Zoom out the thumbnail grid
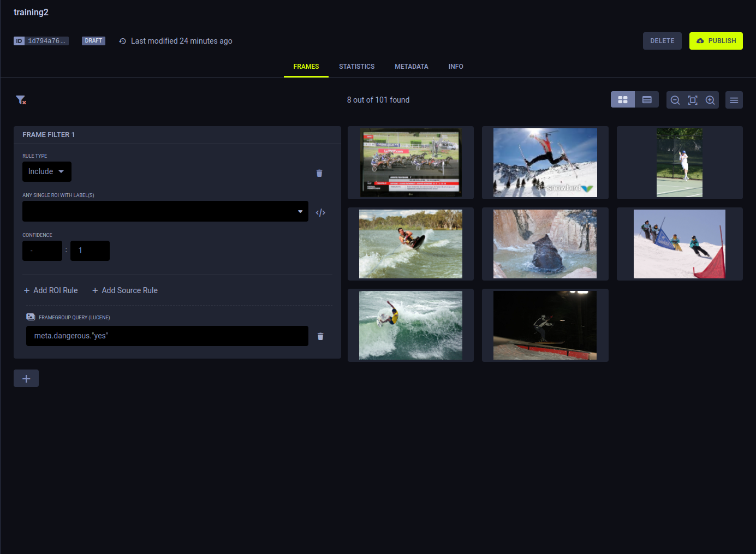 (x=675, y=100)
